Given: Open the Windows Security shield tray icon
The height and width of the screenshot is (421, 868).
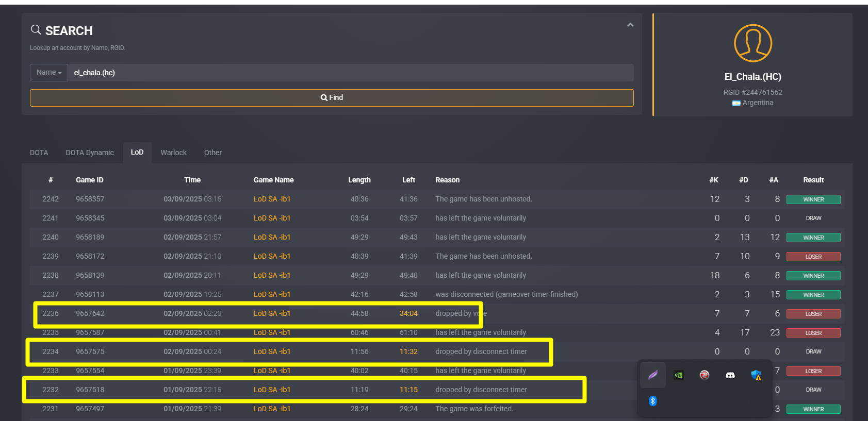Looking at the screenshot, I should (x=756, y=375).
